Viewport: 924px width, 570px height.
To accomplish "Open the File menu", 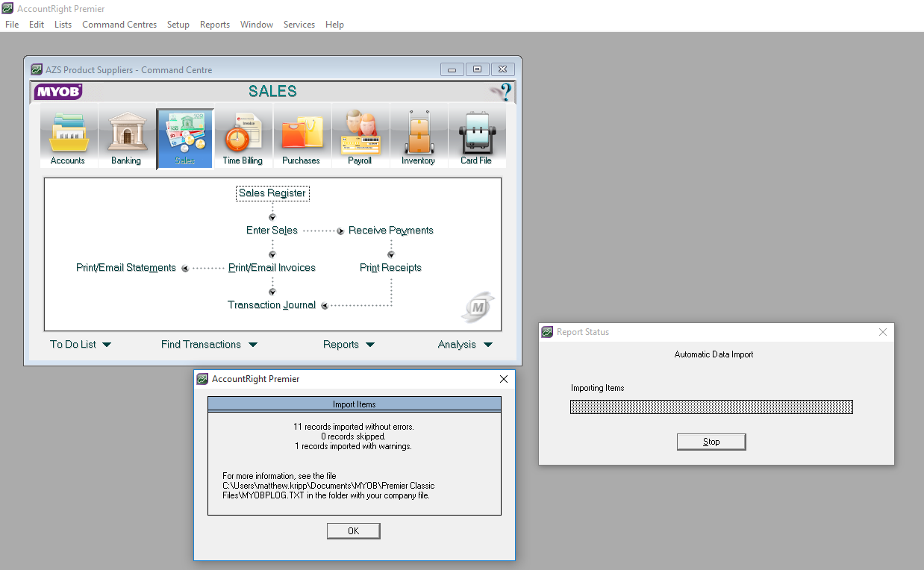I will (12, 25).
